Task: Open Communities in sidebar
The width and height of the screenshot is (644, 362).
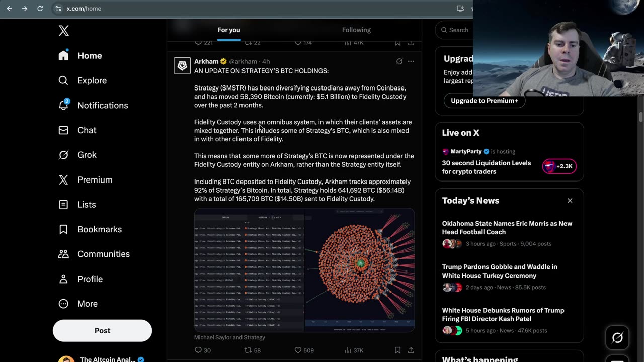Action: (94, 254)
